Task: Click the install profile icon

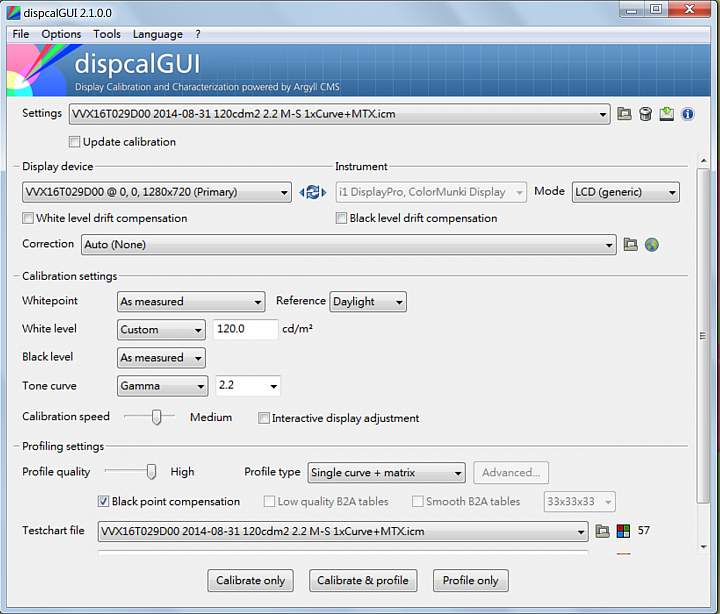Action: point(666,114)
